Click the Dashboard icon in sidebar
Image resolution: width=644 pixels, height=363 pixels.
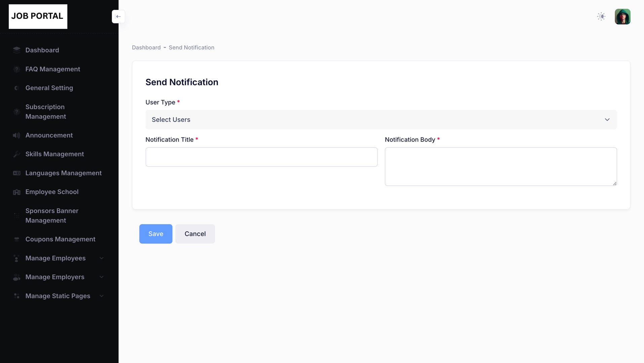click(16, 50)
